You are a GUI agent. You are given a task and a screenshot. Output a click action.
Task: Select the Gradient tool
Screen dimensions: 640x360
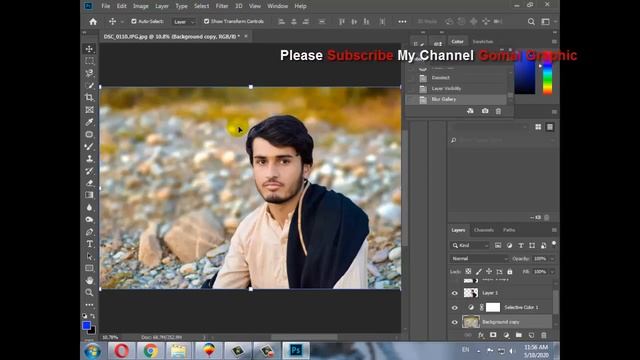pyautogui.click(x=89, y=195)
